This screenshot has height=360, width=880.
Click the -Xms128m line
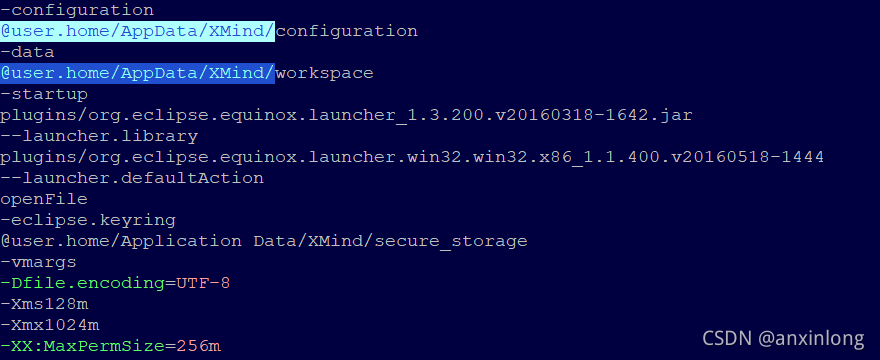pyautogui.click(x=44, y=304)
